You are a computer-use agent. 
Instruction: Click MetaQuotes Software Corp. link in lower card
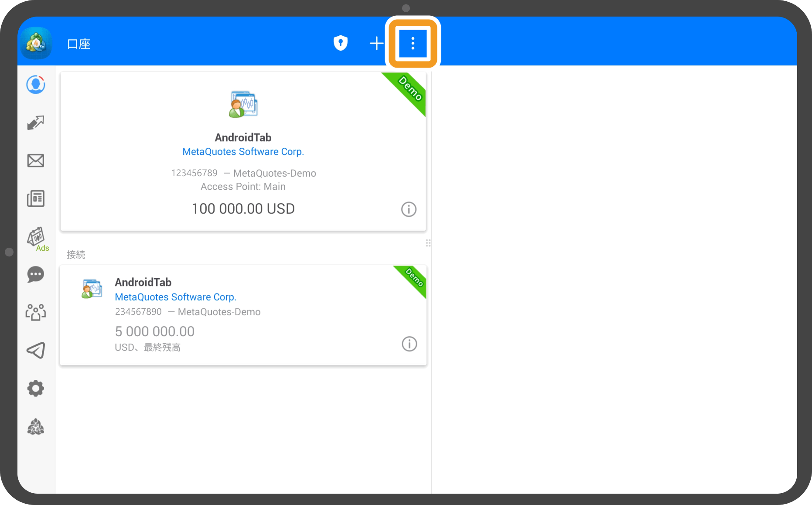click(175, 297)
